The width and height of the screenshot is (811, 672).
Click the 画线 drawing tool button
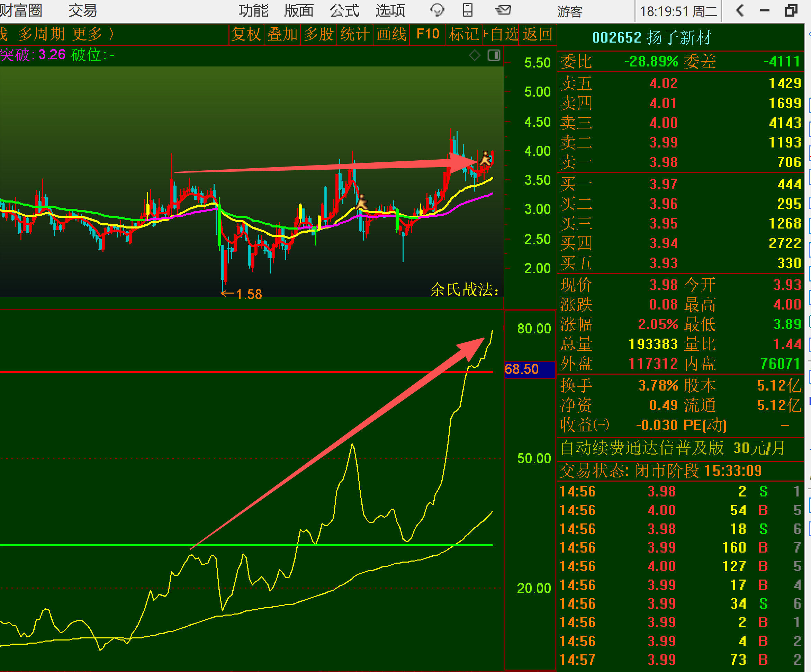click(391, 34)
